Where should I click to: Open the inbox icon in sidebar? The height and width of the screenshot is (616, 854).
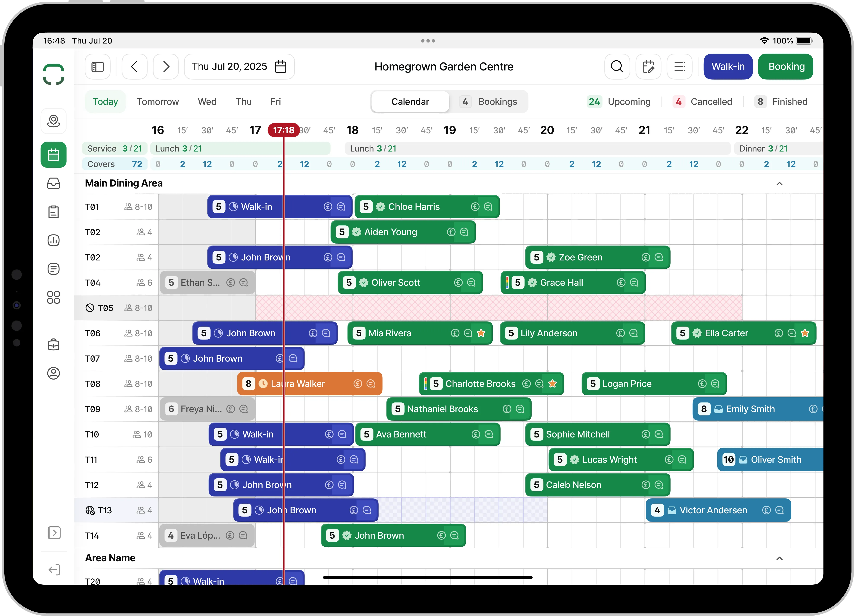pos(53,183)
